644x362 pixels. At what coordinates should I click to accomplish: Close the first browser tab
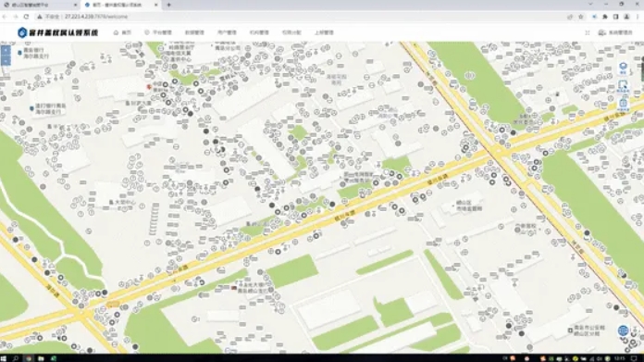(75, 5)
